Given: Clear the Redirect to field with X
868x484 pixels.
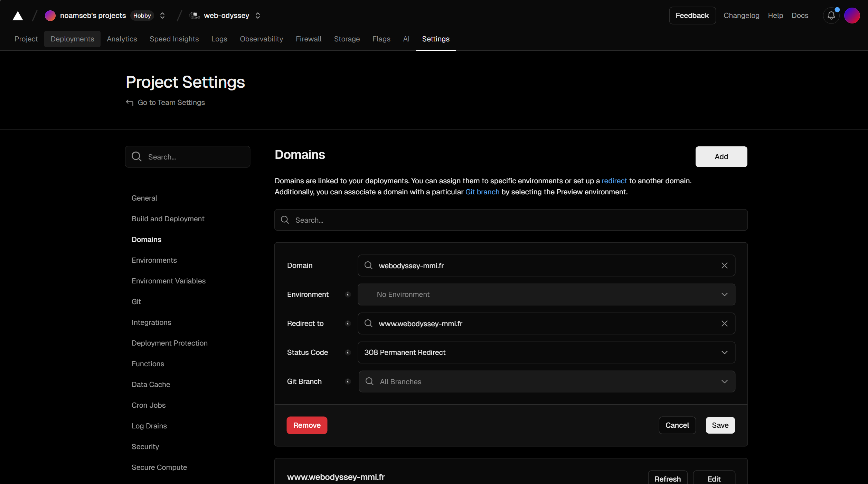Looking at the screenshot, I should coord(724,323).
